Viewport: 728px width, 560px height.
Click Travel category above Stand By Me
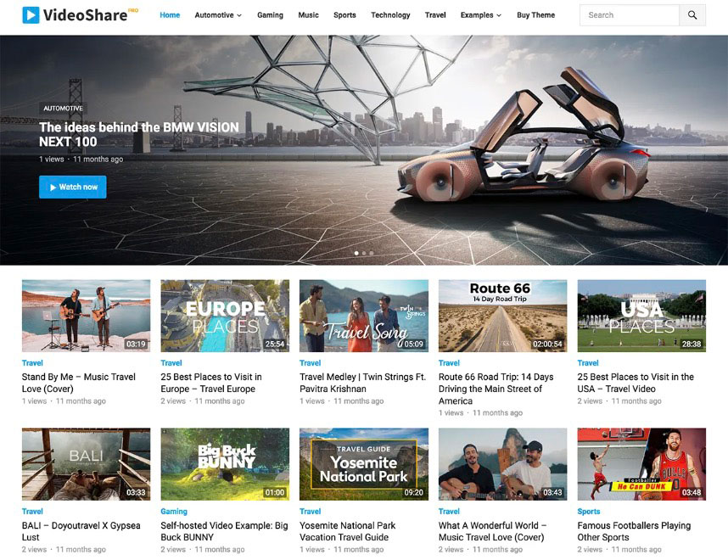tap(32, 362)
